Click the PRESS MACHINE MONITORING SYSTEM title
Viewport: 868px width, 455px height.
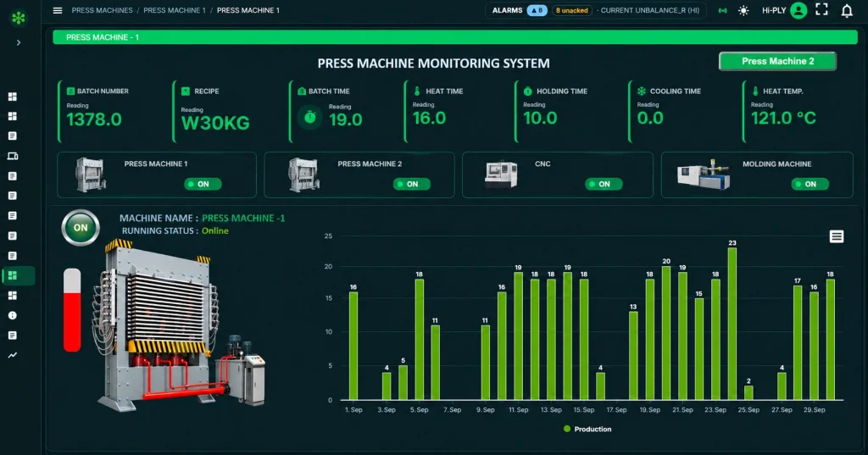click(433, 63)
